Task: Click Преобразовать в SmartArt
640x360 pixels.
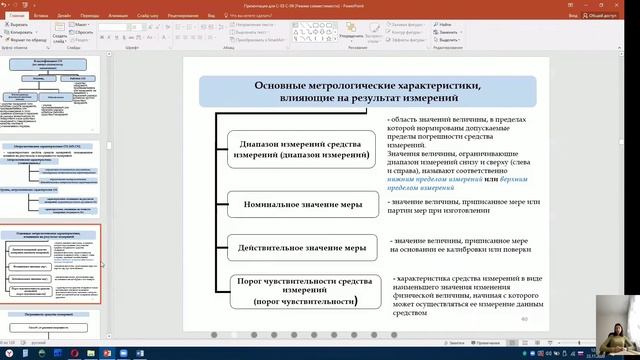Action: pyautogui.click(x=257, y=40)
